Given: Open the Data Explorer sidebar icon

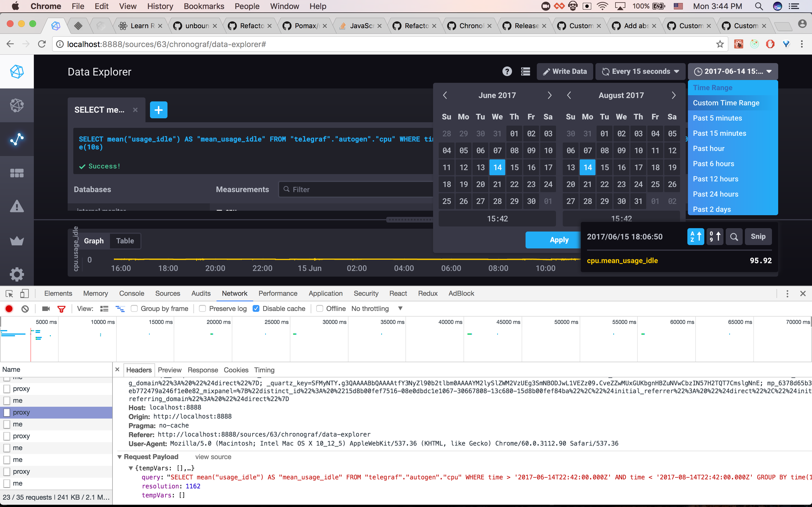Looking at the screenshot, I should pos(17,139).
